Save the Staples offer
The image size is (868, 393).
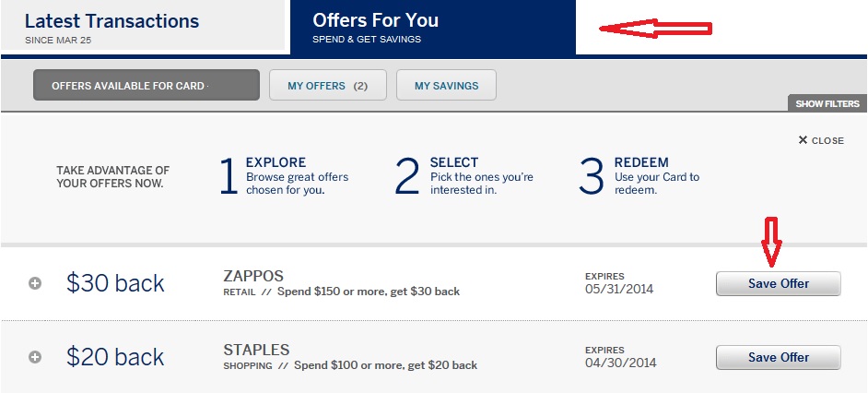coord(778,357)
